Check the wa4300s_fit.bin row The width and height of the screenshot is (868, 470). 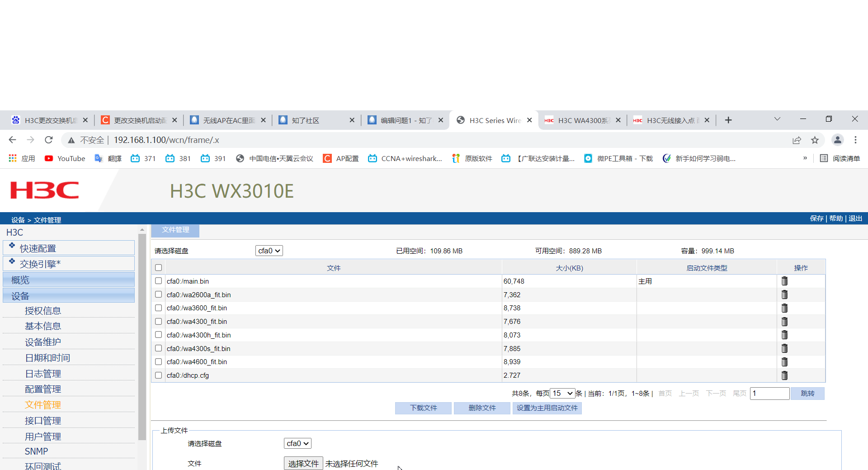[158, 348]
